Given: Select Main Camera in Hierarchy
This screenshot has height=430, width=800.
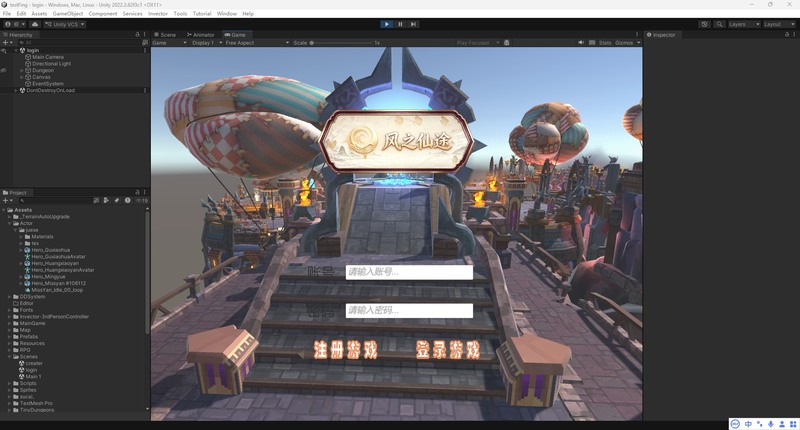Looking at the screenshot, I should tap(47, 57).
